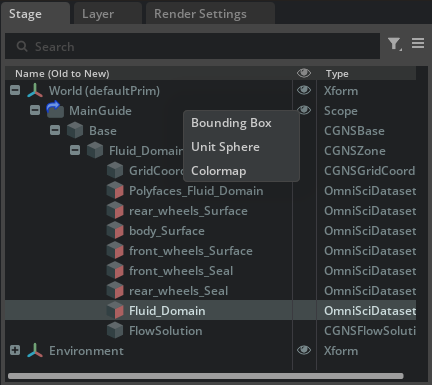
Task: Open the Render Settings tab
Action: click(x=210, y=13)
